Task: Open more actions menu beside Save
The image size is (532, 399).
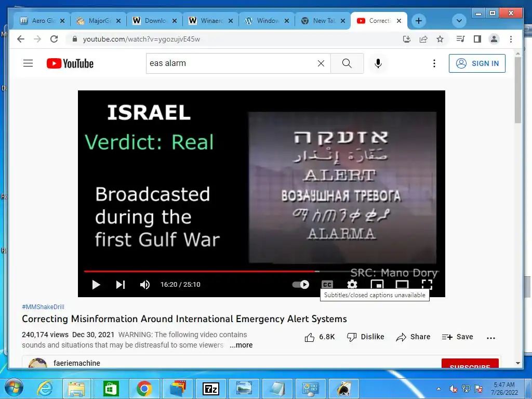Action: click(x=491, y=338)
